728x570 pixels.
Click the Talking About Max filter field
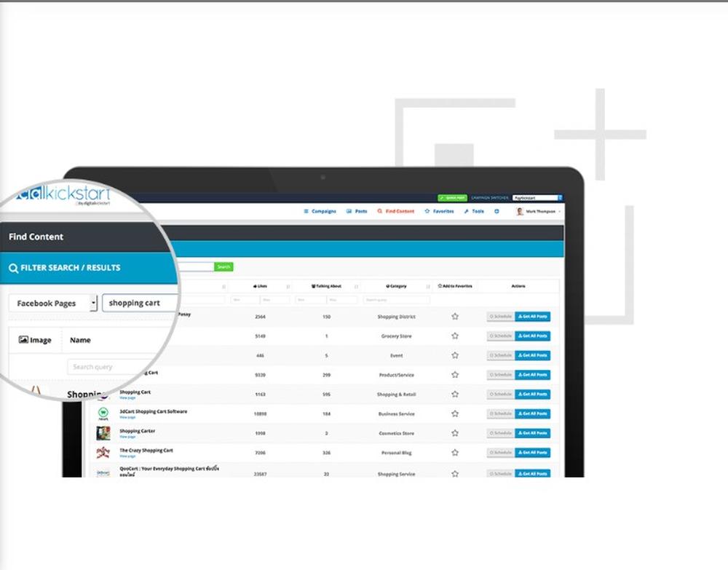[342, 300]
